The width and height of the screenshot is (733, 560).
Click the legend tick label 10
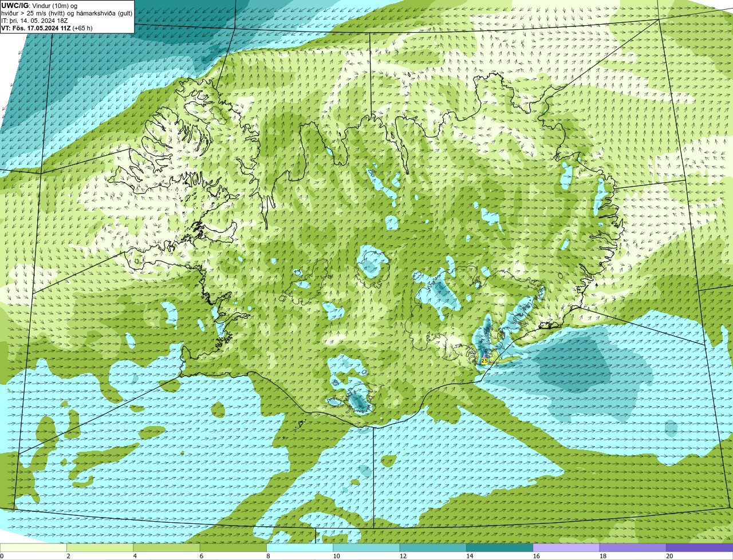pos(336,556)
